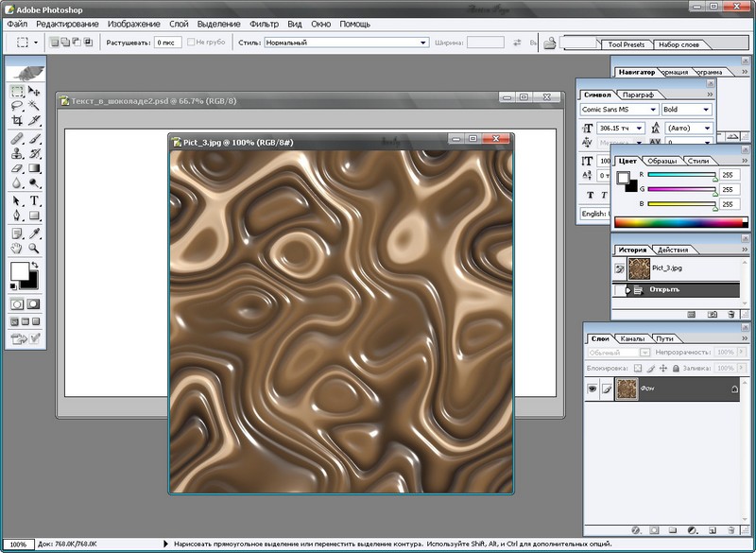Click the Tool Presets tab
This screenshot has width=756, height=553.
pyautogui.click(x=627, y=44)
